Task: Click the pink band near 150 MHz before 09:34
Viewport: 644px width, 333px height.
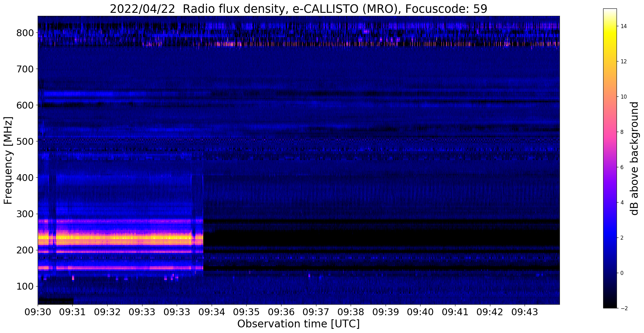Action: coord(120,268)
